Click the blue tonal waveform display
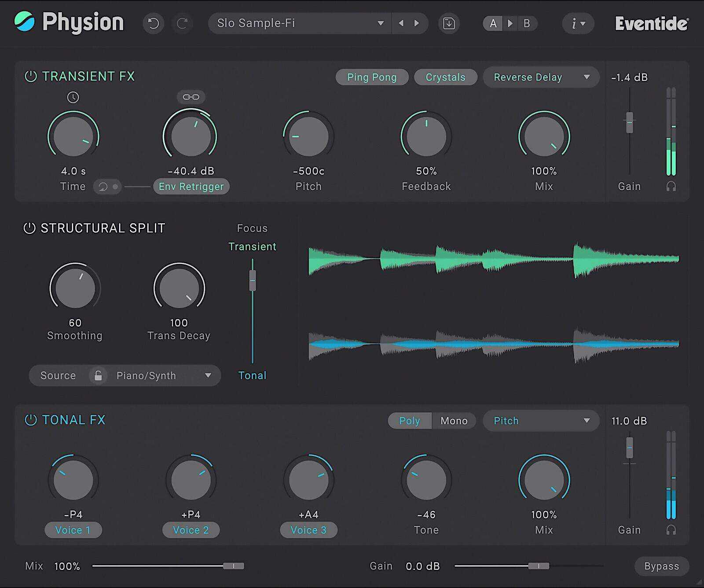This screenshot has width=704, height=588. click(x=494, y=344)
